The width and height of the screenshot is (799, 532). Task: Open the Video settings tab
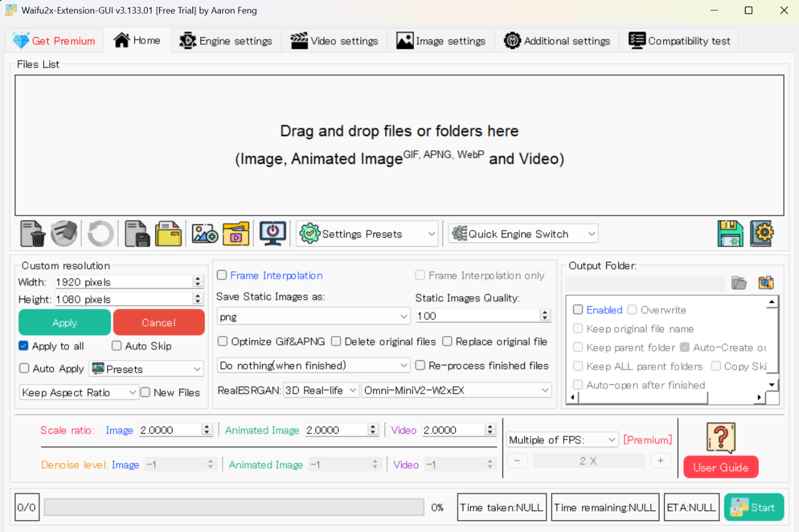click(x=334, y=41)
